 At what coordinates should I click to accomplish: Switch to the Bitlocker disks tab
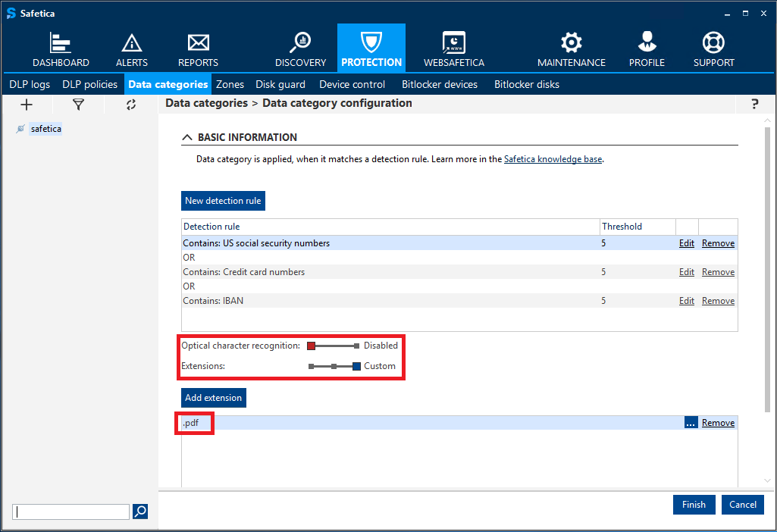[x=527, y=84]
